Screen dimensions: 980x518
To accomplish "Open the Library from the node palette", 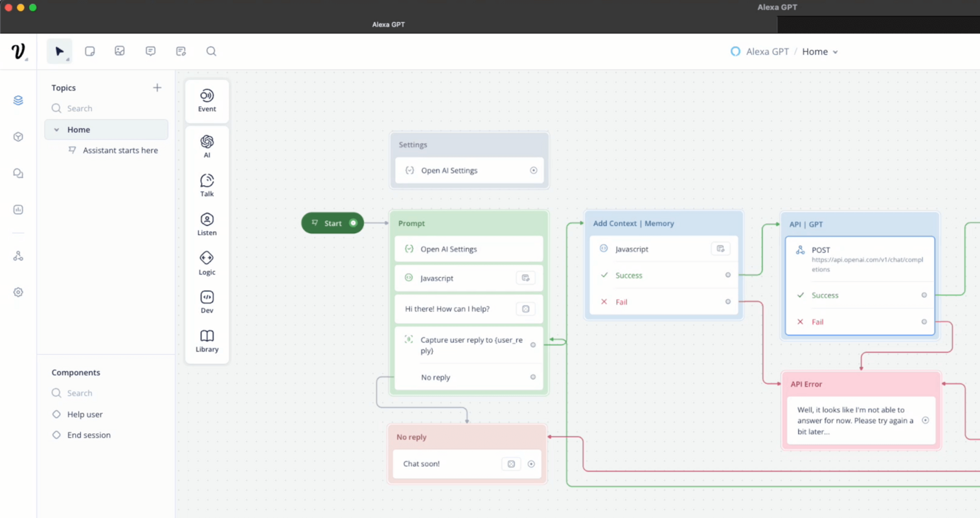I will click(207, 340).
